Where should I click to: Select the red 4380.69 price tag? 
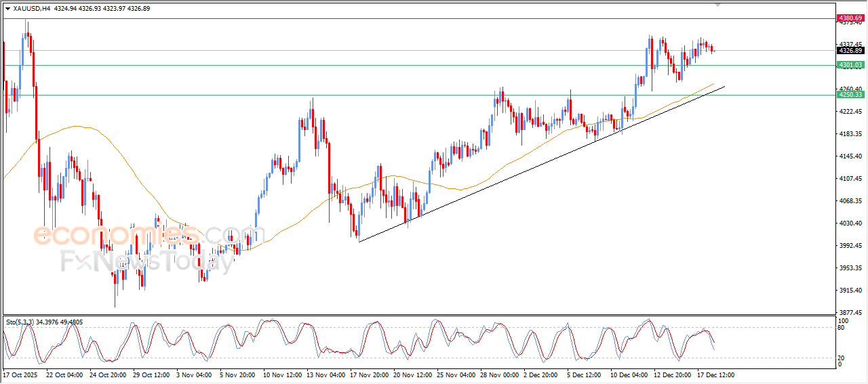[850, 18]
